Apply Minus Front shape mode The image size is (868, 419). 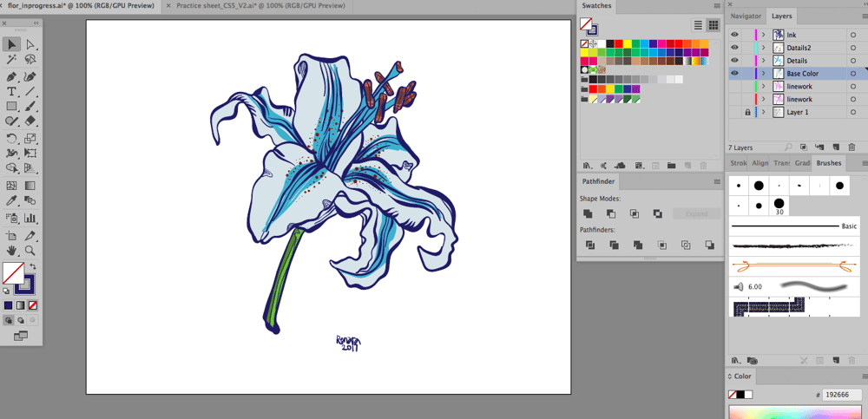[x=611, y=213]
